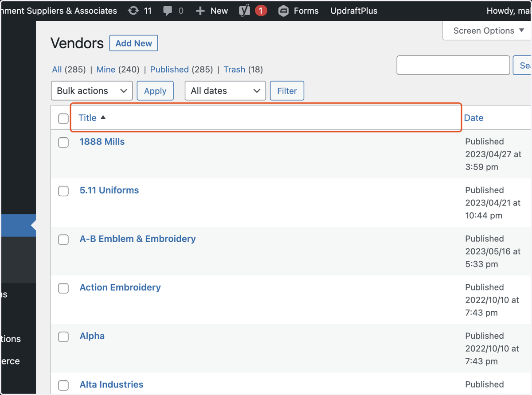Focus the vendor search input field
The height and width of the screenshot is (395, 532).
[x=453, y=66]
